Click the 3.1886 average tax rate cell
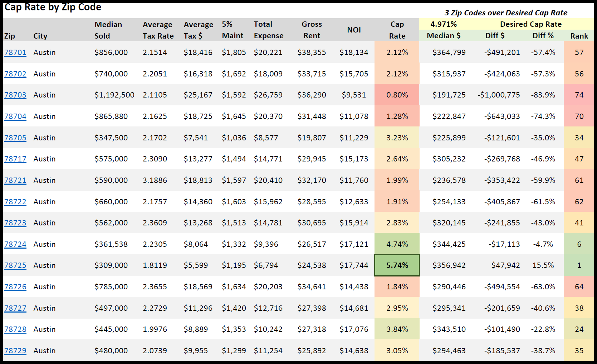597x364 pixels. [x=155, y=180]
